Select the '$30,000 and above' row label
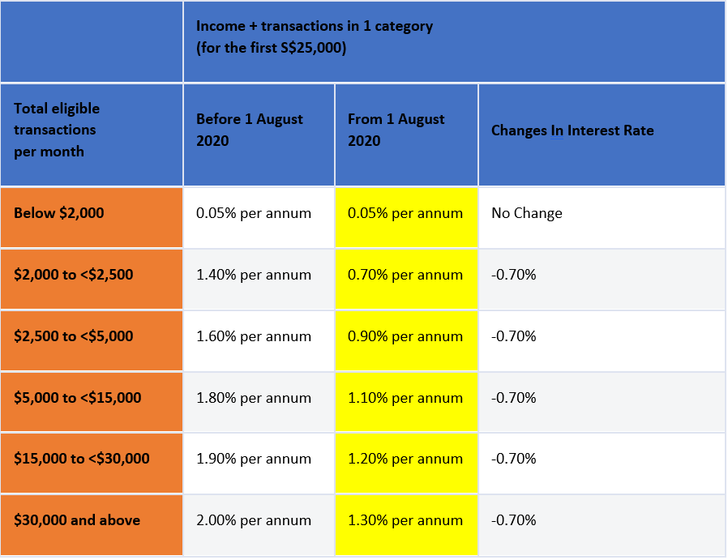 point(77,520)
